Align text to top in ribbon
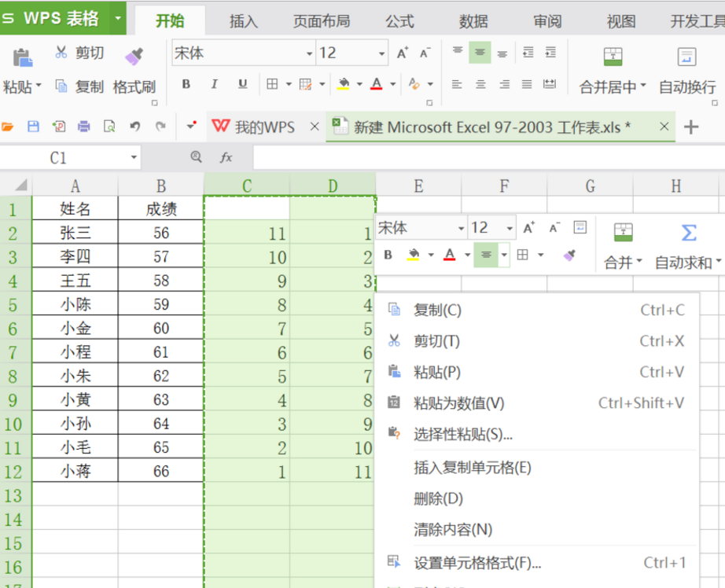 point(458,52)
